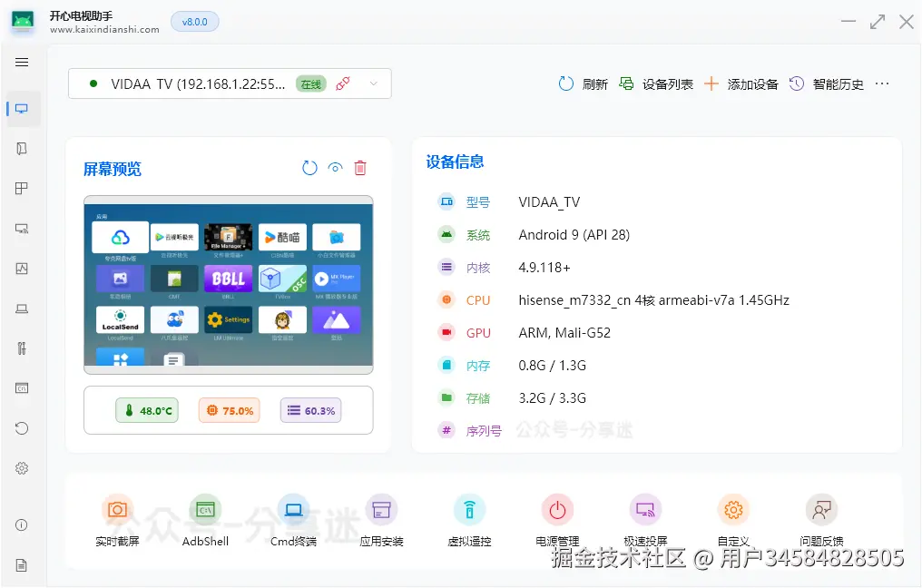Open 设备列表 device list

tap(656, 84)
